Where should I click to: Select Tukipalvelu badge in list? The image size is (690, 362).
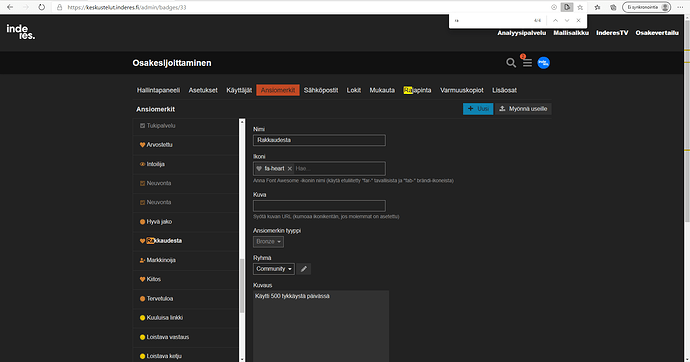coord(186,126)
